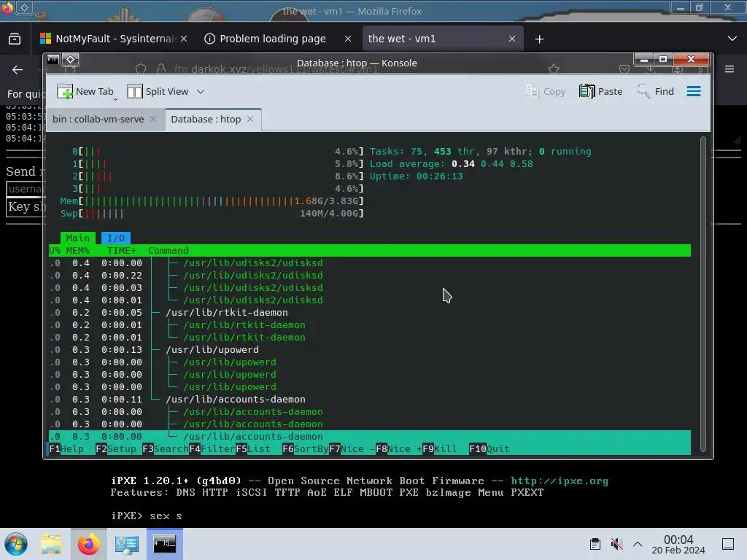Select the highlighted accounts-daemon bottom row
The image size is (747, 560).
[x=370, y=436]
